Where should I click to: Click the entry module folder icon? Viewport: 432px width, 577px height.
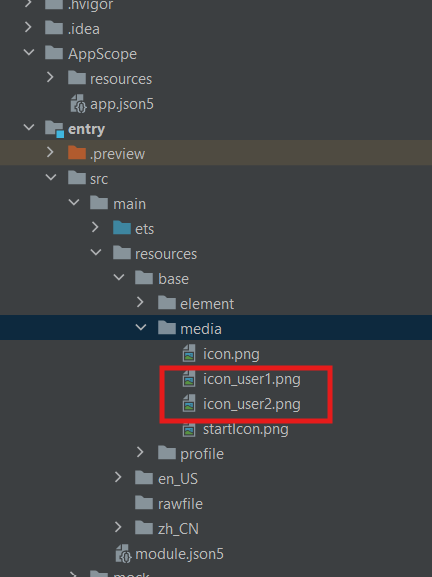click(54, 128)
